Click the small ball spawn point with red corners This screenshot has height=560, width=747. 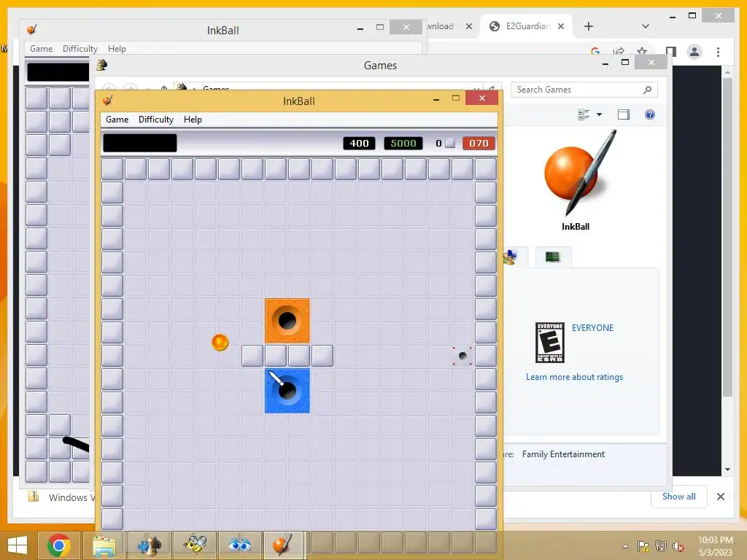pyautogui.click(x=462, y=356)
